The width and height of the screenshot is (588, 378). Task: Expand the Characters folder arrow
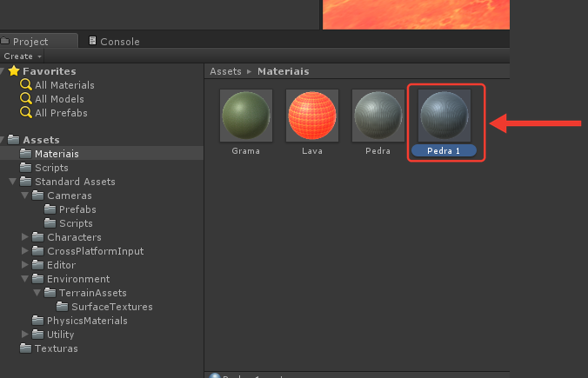coord(24,237)
